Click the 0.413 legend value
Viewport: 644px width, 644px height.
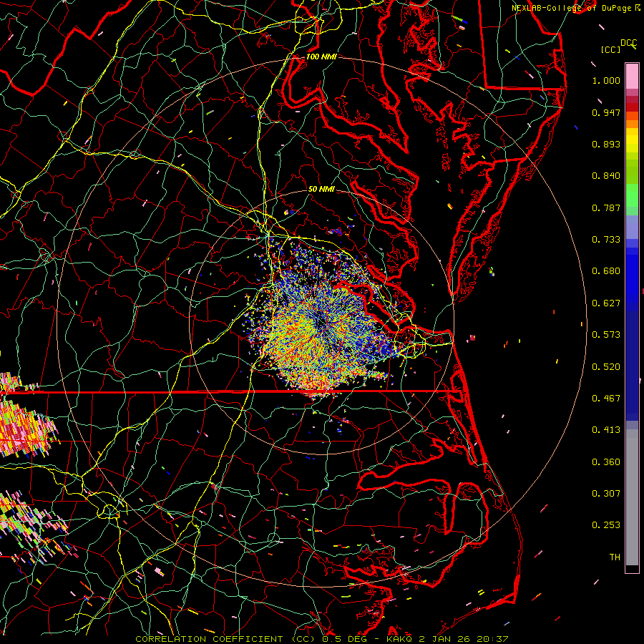pyautogui.click(x=606, y=430)
